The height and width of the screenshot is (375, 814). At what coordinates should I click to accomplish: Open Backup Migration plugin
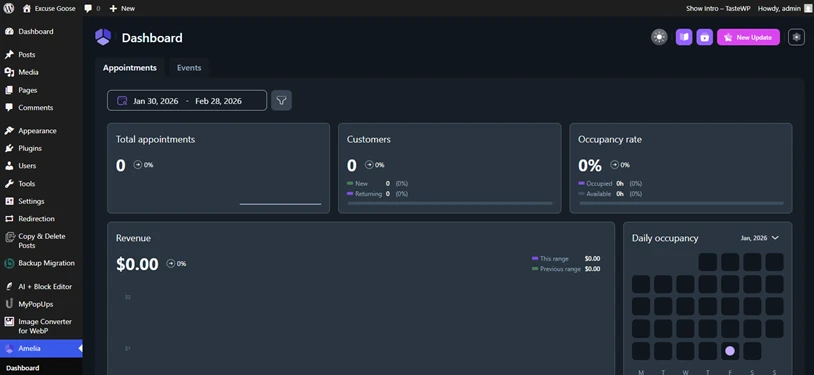point(41,263)
